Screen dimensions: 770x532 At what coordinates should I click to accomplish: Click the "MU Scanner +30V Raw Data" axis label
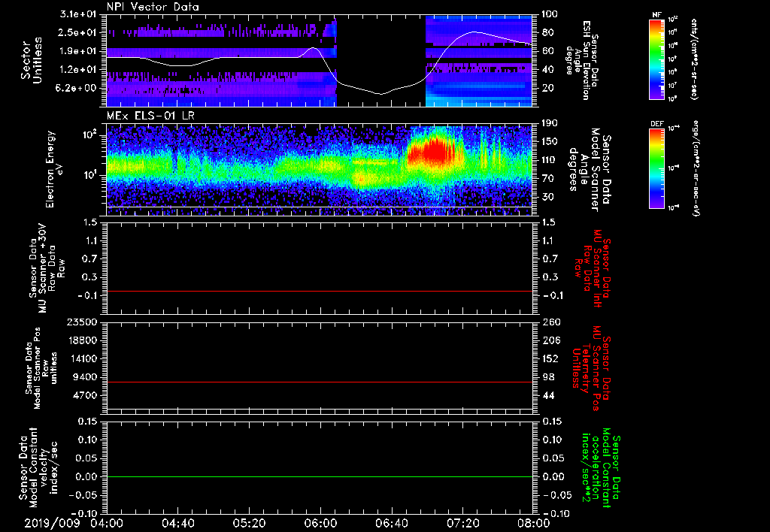(46, 268)
